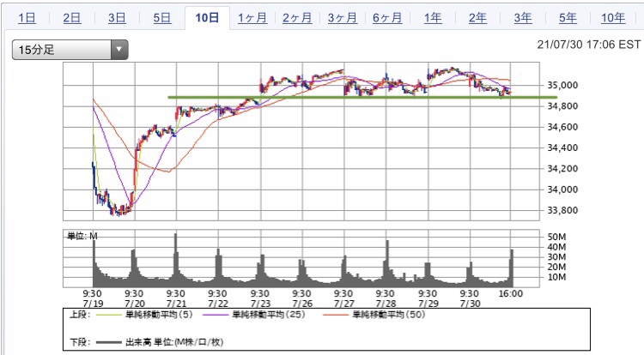This screenshot has width=644, height=355.
Task: Click the 単位: M label in volume chart
Action: pos(82,236)
